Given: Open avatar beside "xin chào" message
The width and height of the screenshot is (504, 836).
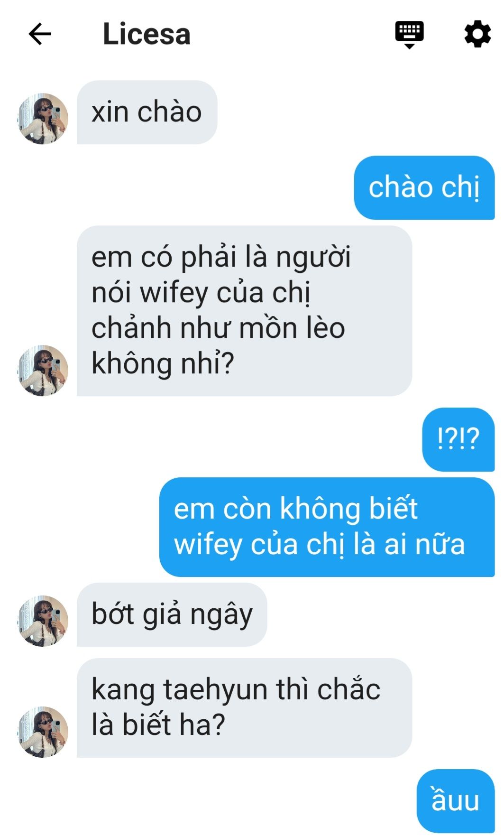Looking at the screenshot, I should (x=43, y=119).
